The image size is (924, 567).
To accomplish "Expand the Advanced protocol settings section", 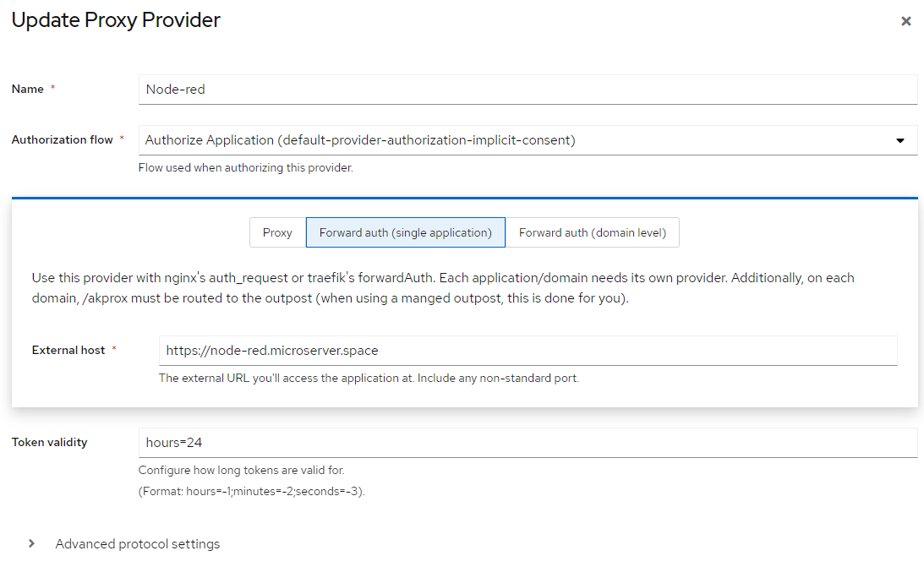I will pyautogui.click(x=136, y=544).
